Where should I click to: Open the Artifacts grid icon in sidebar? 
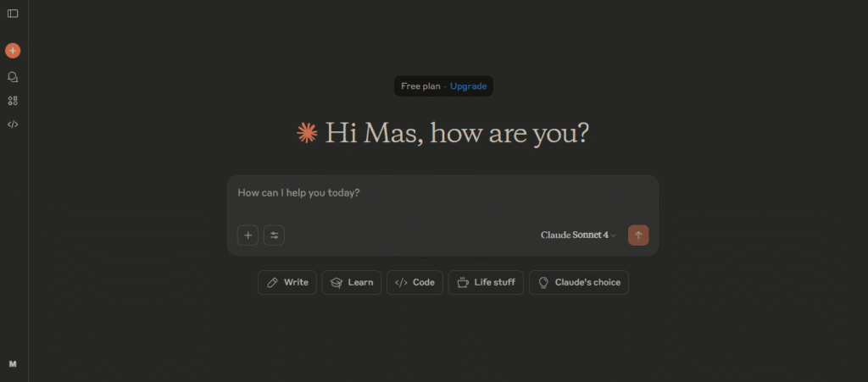(13, 101)
